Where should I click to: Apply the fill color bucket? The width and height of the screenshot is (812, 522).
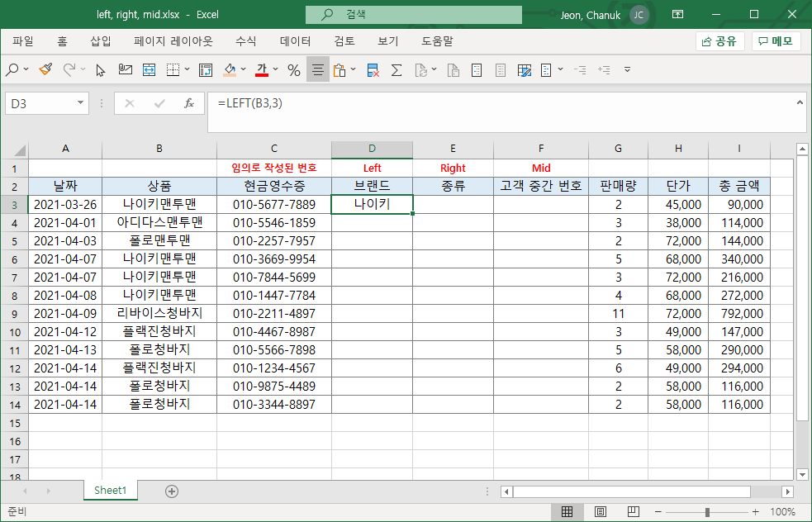(230, 70)
